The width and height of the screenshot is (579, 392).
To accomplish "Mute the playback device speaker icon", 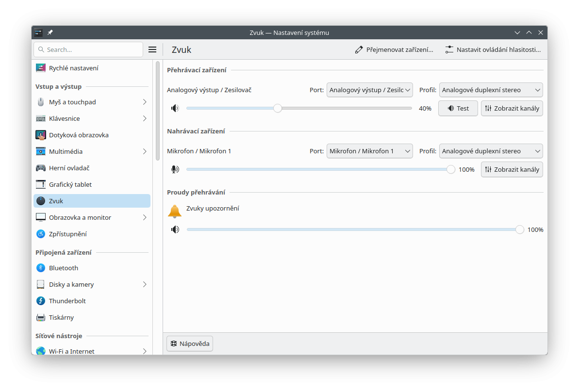I will [175, 108].
